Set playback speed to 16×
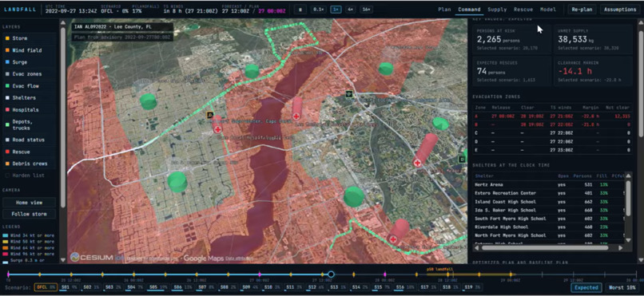Screen dimensions: 644x296 point(367,10)
